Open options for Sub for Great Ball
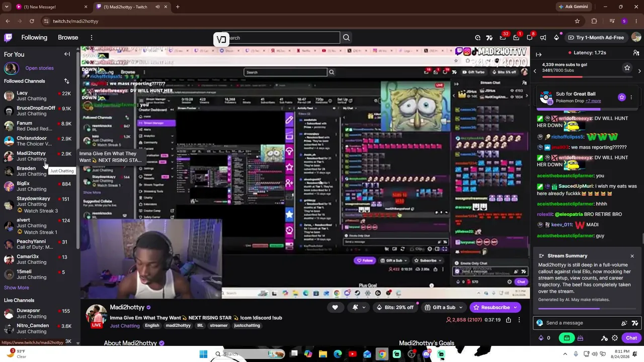The image size is (644, 362). click(x=631, y=97)
